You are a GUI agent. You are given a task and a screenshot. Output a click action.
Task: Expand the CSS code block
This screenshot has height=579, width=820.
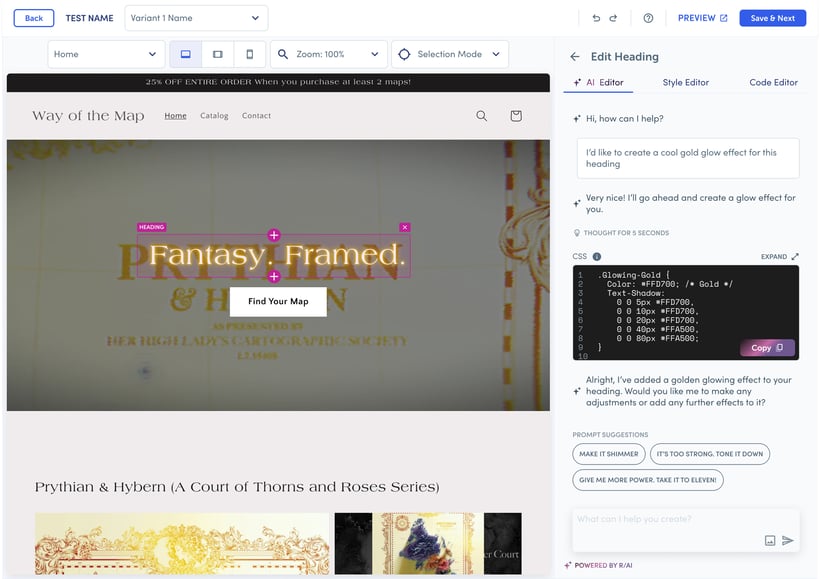tap(779, 256)
